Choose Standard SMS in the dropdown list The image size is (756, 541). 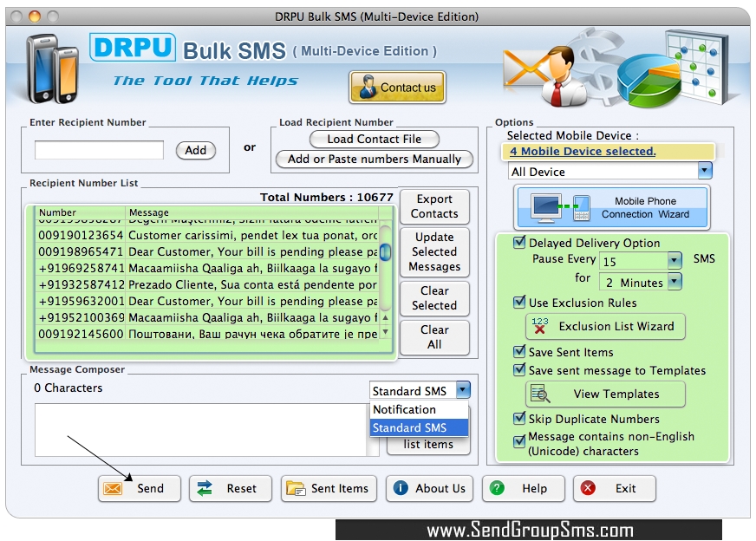[x=419, y=427]
